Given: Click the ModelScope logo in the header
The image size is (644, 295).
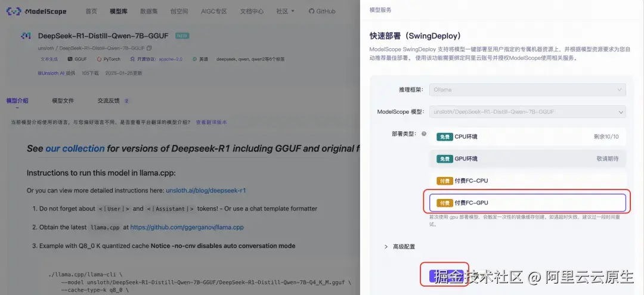Looking at the screenshot, I should coord(36,11).
